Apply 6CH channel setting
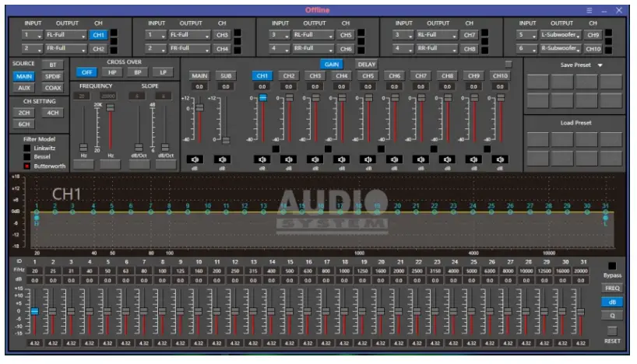The height and width of the screenshot is (364, 637). point(24,124)
